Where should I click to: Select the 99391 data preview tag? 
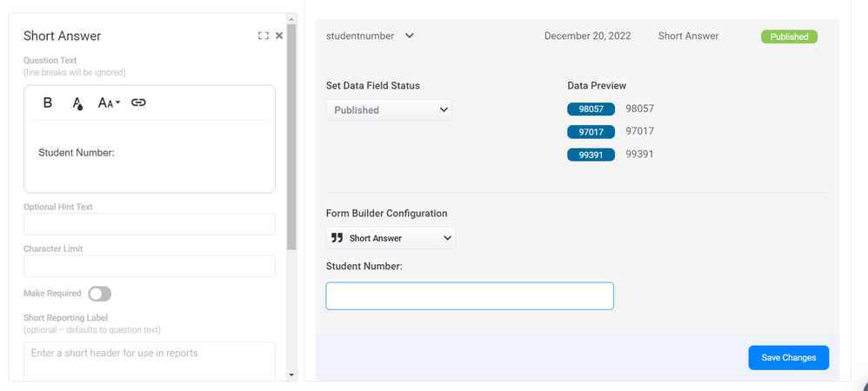pos(591,155)
